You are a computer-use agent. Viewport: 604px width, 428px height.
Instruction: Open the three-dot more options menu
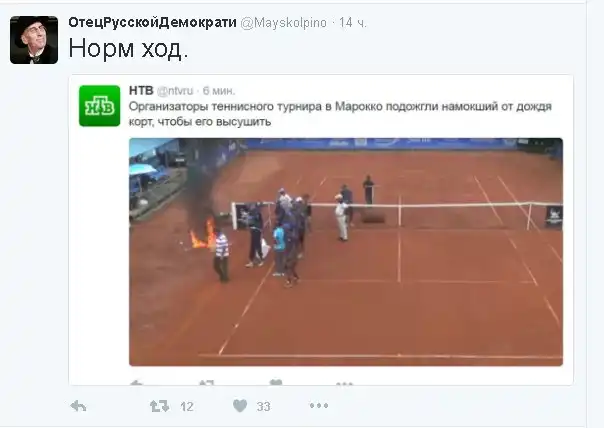[319, 405]
